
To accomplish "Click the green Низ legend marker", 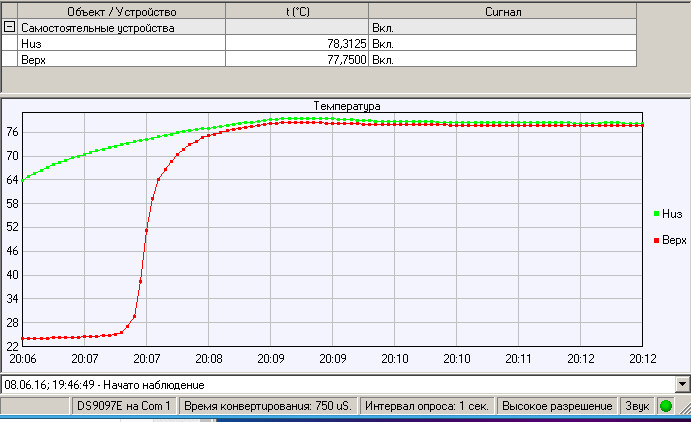I will [655, 213].
